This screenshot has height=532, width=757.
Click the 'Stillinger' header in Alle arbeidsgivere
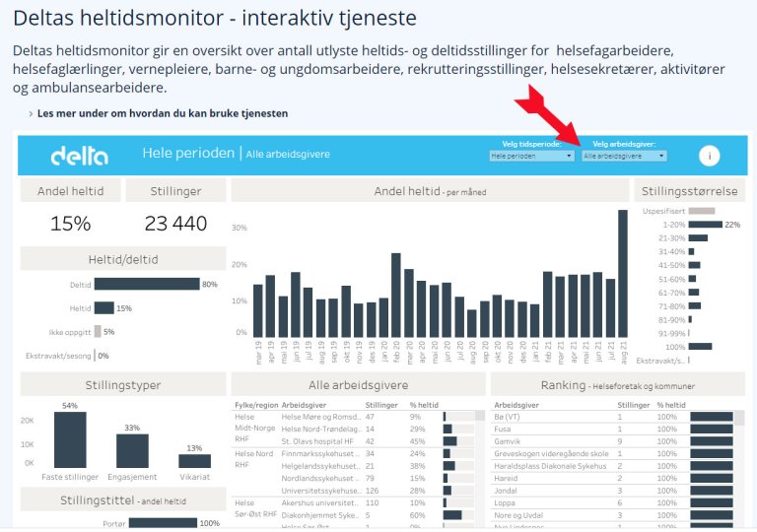[x=381, y=405]
